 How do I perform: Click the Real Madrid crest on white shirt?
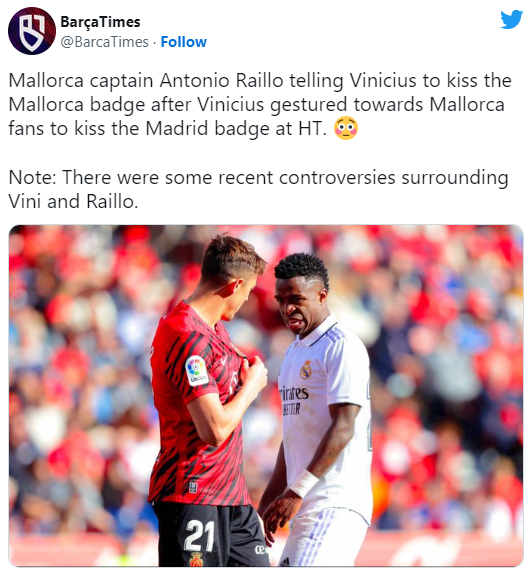click(x=305, y=370)
